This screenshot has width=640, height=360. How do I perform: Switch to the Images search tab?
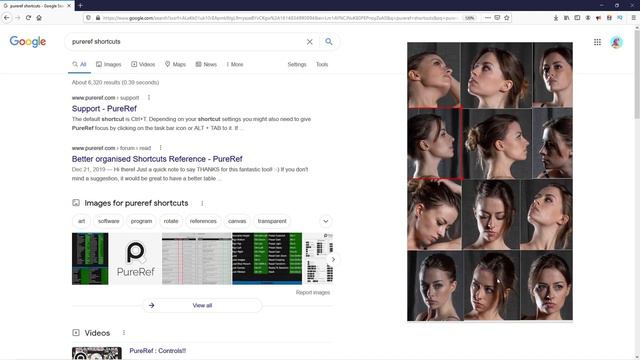[109, 64]
